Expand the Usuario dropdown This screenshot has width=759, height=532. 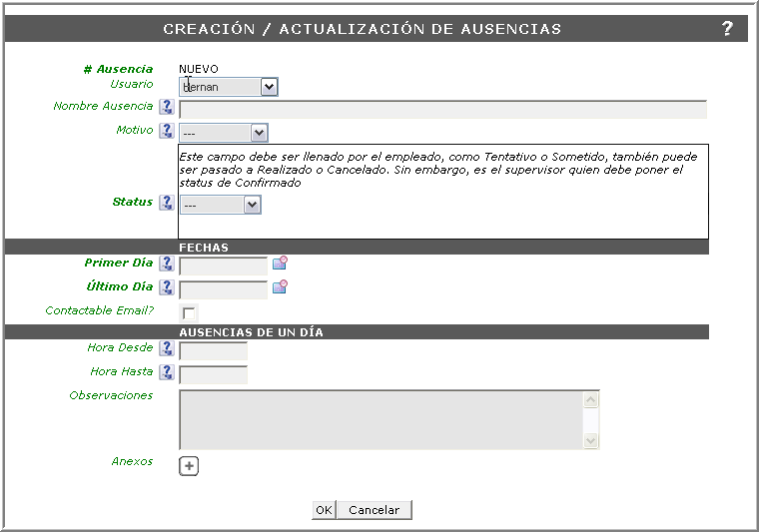coord(269,87)
